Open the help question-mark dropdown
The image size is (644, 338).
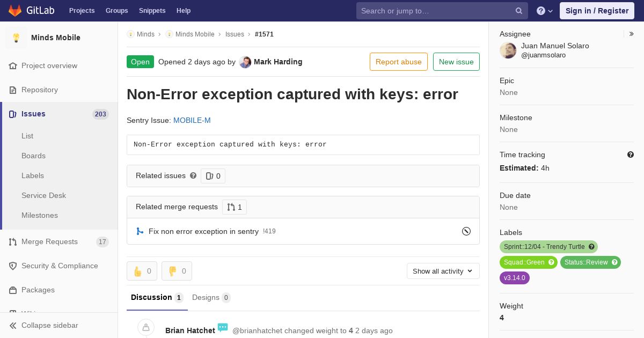click(x=545, y=11)
